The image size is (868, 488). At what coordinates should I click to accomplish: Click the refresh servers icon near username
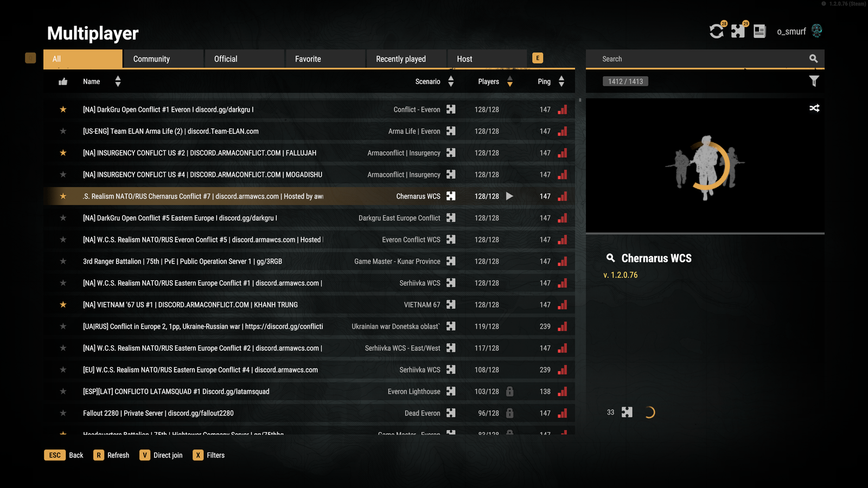click(717, 31)
